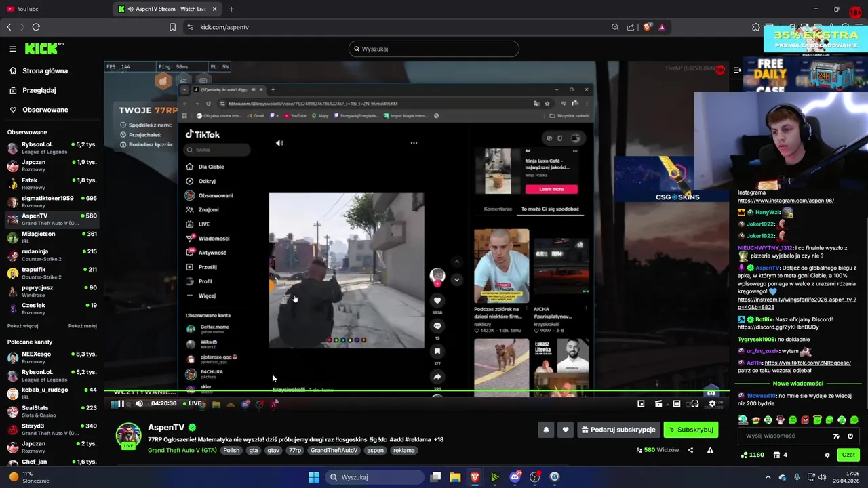Open NEEXcsgo recommended channel
Image resolution: width=868 pixels, height=488 pixels.
pos(52,358)
